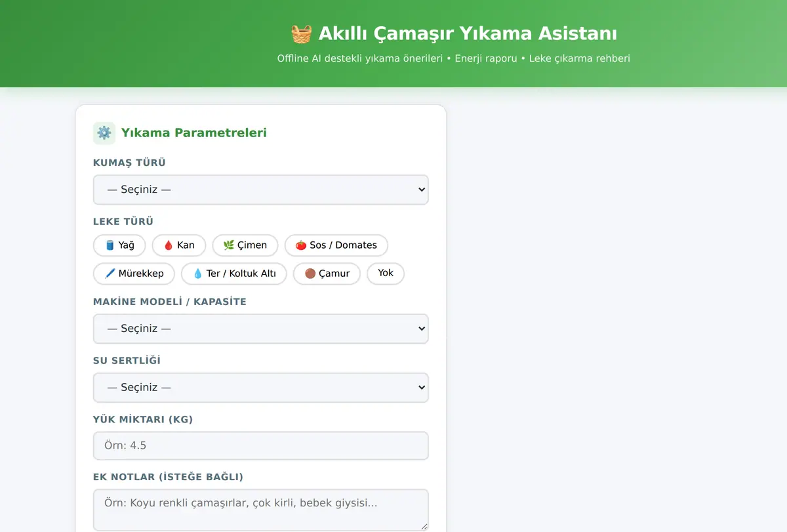Expand the Su Sertliği dropdown
The image size is (787, 532).
[x=261, y=388]
